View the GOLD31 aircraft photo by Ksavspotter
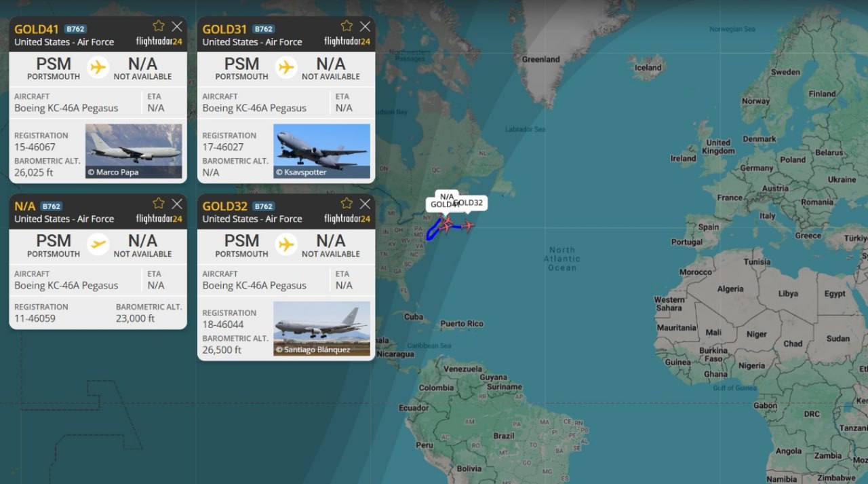 coord(321,151)
